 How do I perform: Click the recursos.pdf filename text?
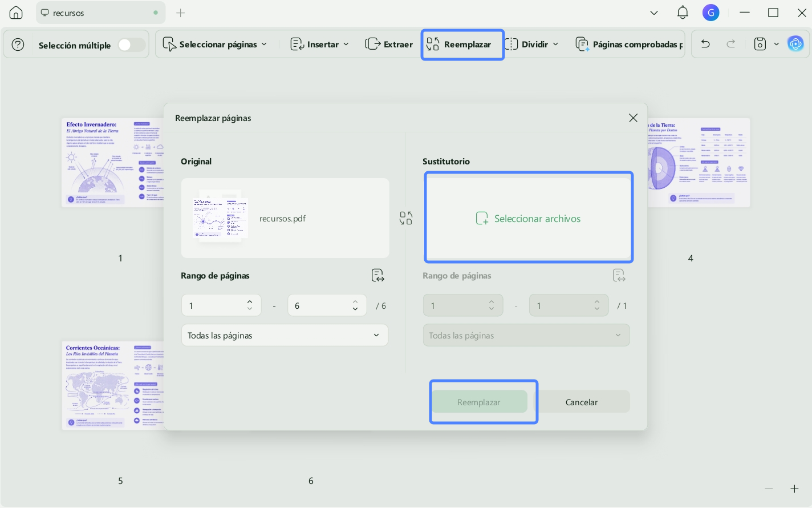282,218
